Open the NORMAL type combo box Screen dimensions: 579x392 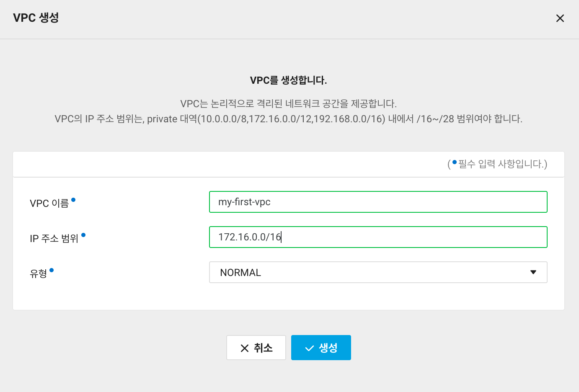tap(369, 272)
